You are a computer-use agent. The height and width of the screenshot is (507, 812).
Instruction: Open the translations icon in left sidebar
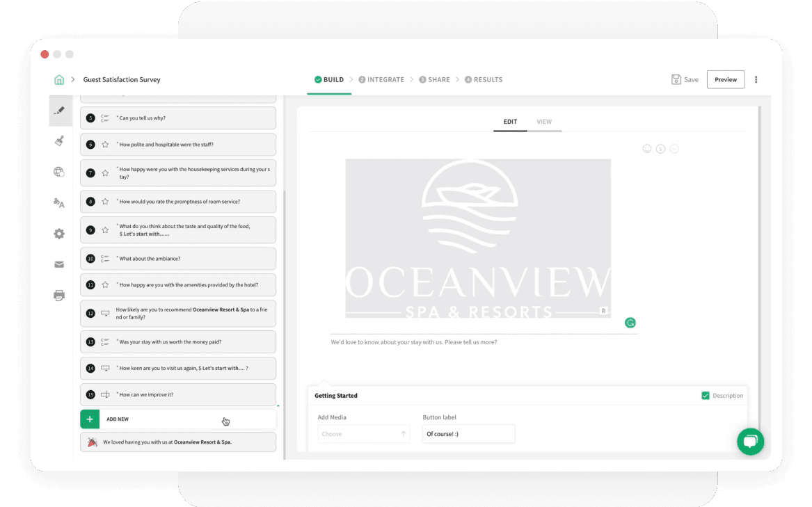(x=59, y=203)
